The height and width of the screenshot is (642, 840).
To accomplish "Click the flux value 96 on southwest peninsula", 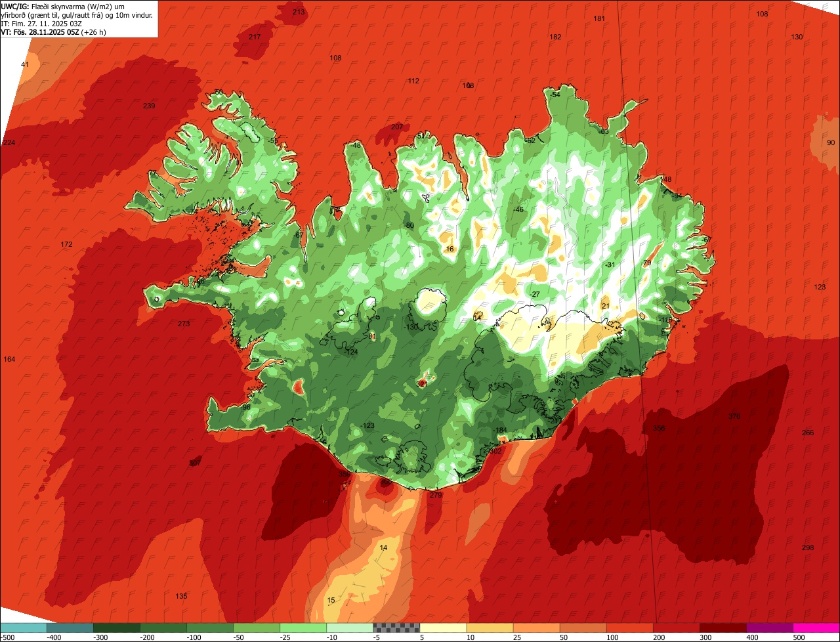I will [x=246, y=408].
